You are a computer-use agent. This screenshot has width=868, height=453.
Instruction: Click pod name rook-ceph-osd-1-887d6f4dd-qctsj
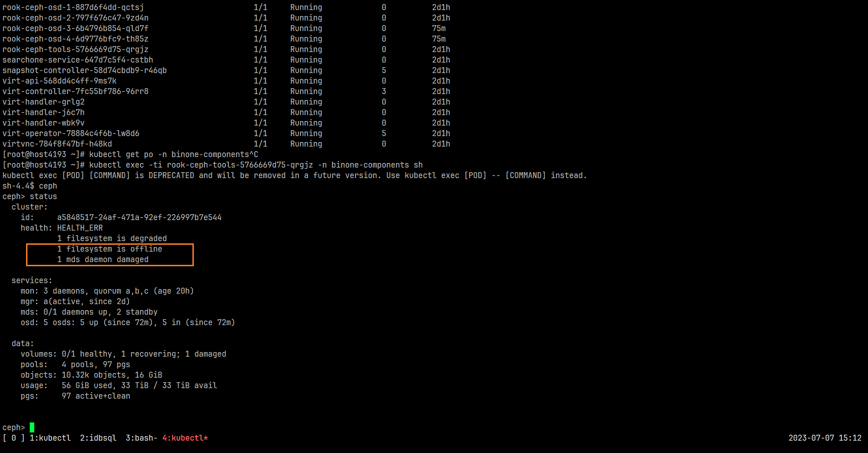click(73, 7)
